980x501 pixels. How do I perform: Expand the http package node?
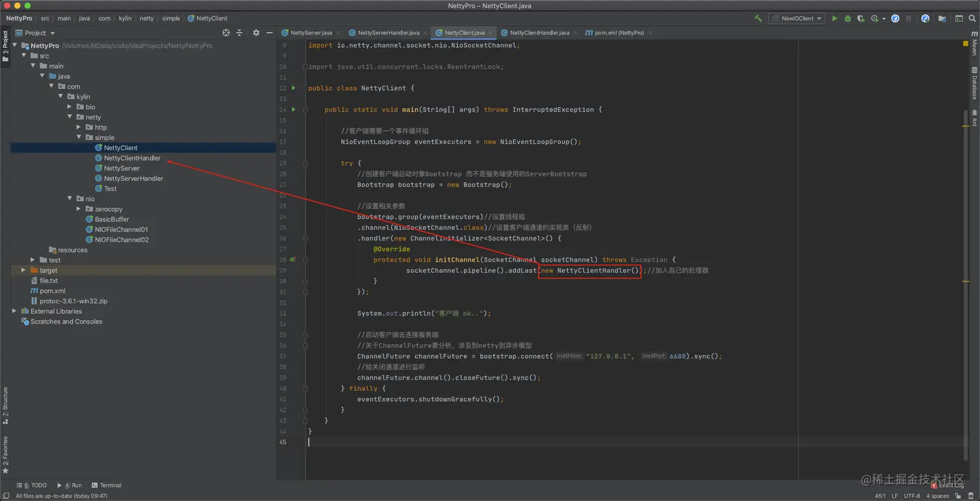(79, 127)
